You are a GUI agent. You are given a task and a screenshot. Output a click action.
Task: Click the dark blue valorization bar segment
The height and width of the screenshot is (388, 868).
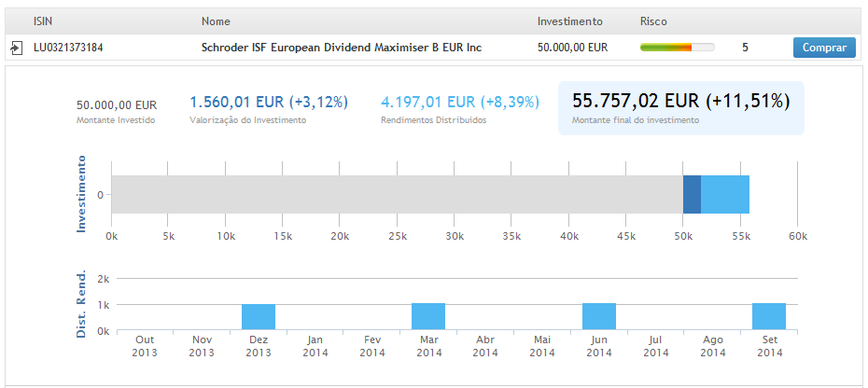pos(692,195)
